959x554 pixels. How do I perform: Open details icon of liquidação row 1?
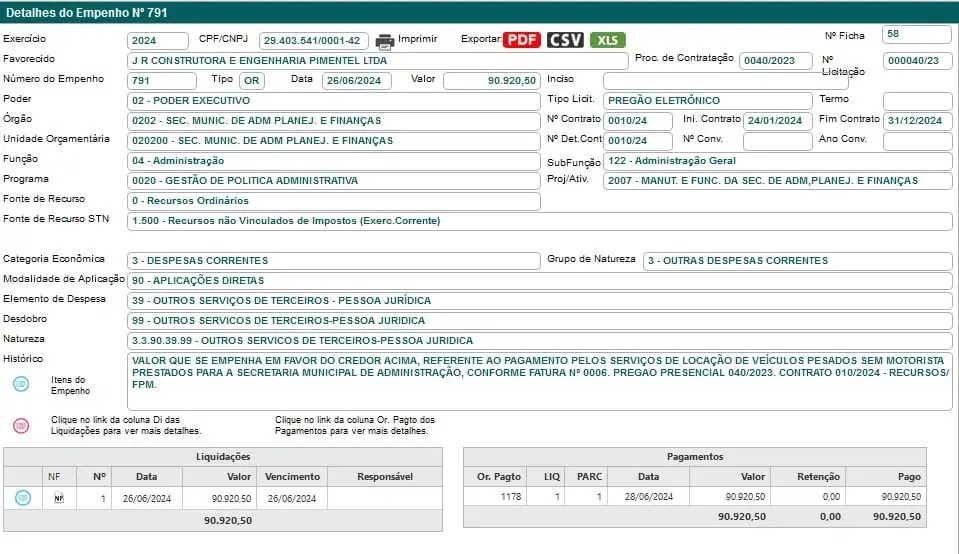(23, 498)
